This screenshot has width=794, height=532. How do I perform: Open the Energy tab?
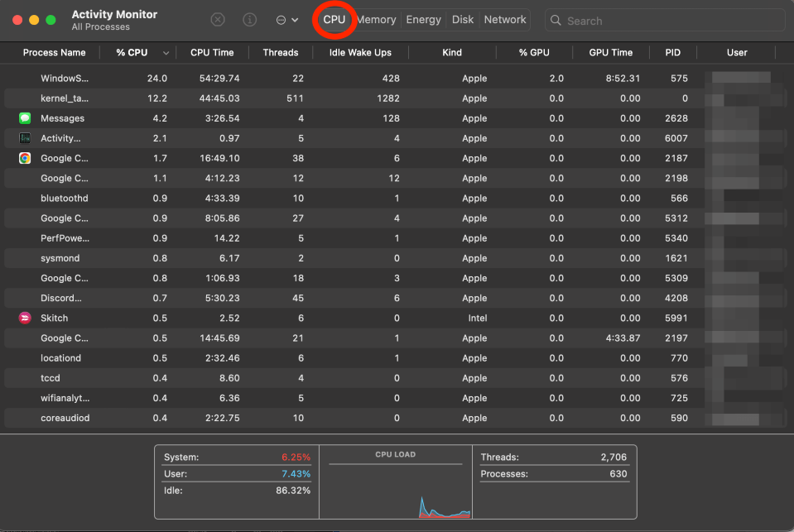click(x=423, y=20)
